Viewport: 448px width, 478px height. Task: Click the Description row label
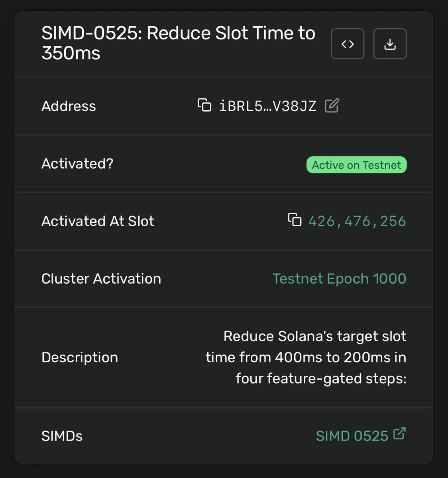click(x=80, y=357)
